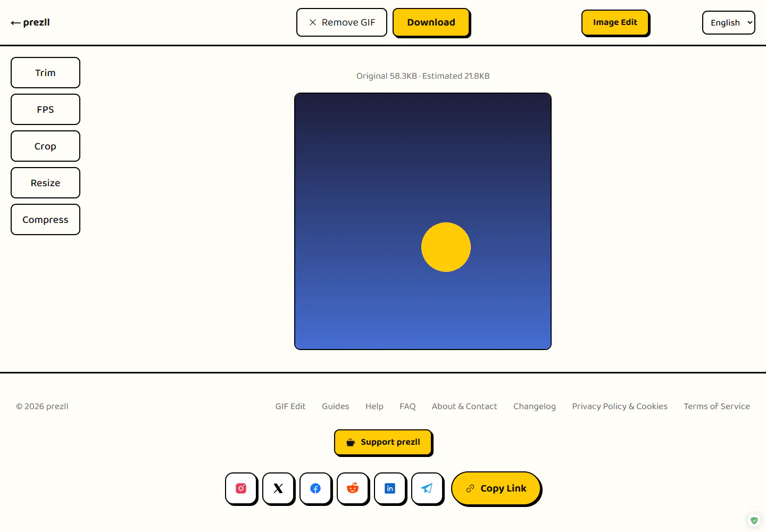Click the GIF preview image
Screen dimensions: 766x532
coord(423,221)
